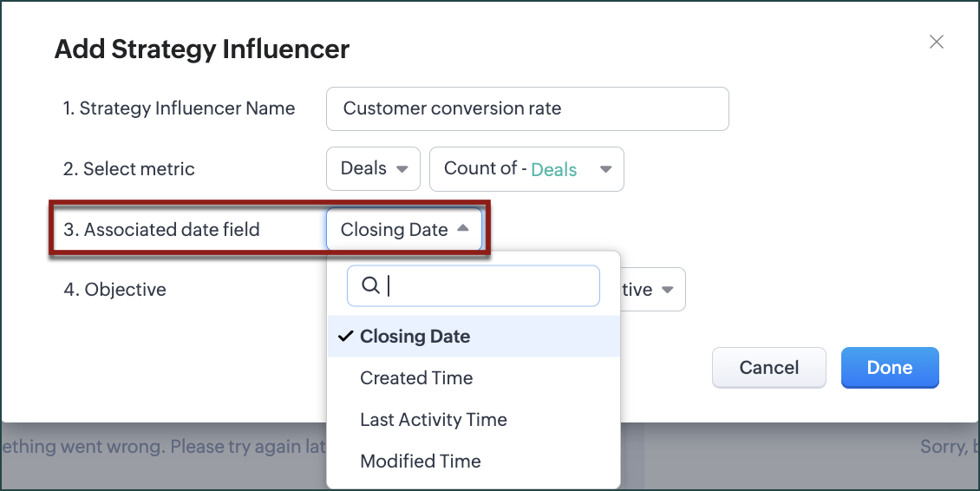The height and width of the screenshot is (491, 980).
Task: Click the "2. Select metric" label
Action: (x=129, y=168)
